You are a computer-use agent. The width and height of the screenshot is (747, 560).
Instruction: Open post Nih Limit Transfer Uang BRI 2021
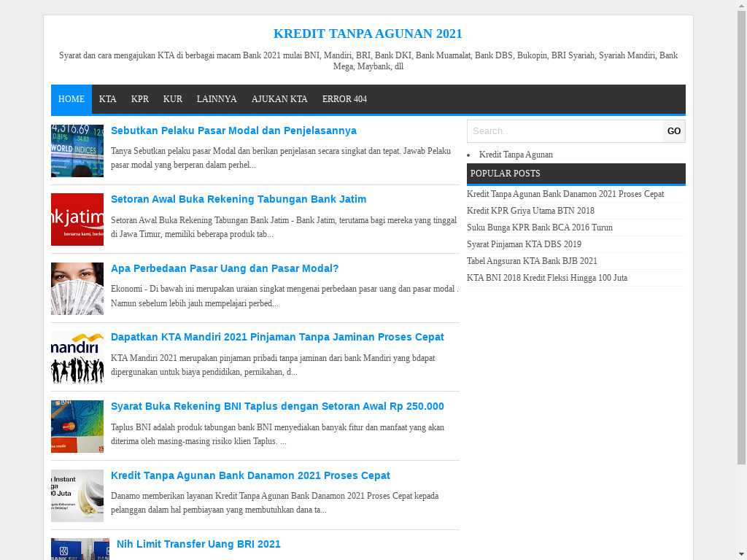[x=198, y=544]
